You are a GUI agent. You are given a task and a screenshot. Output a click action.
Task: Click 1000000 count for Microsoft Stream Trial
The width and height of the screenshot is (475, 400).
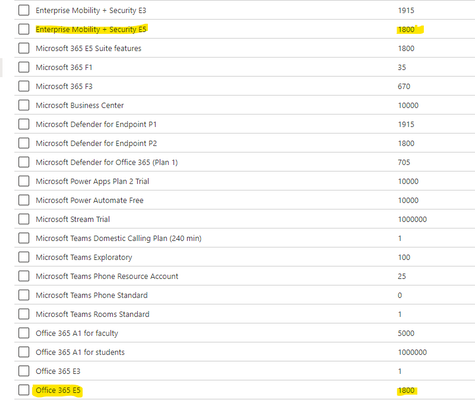pos(412,219)
